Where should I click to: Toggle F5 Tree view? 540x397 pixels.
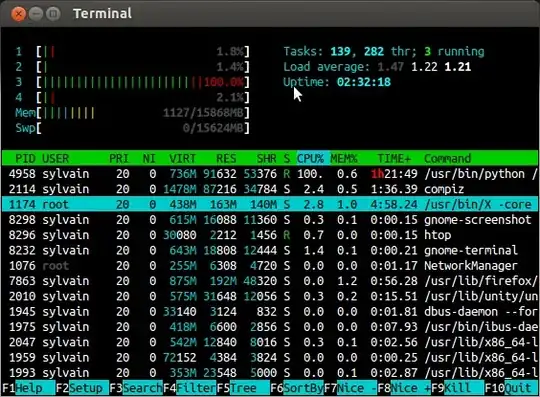243,388
